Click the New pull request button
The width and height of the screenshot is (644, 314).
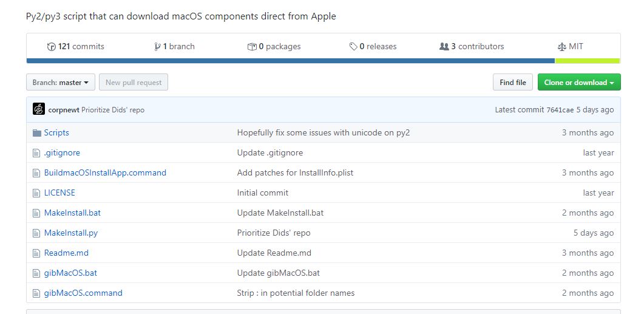point(134,83)
